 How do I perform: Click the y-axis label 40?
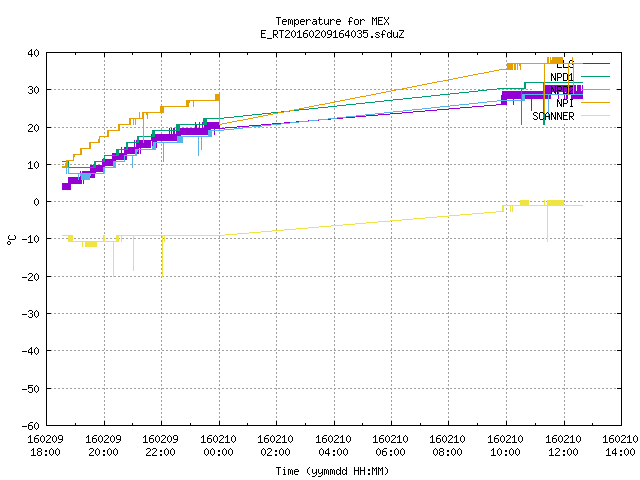34,53
